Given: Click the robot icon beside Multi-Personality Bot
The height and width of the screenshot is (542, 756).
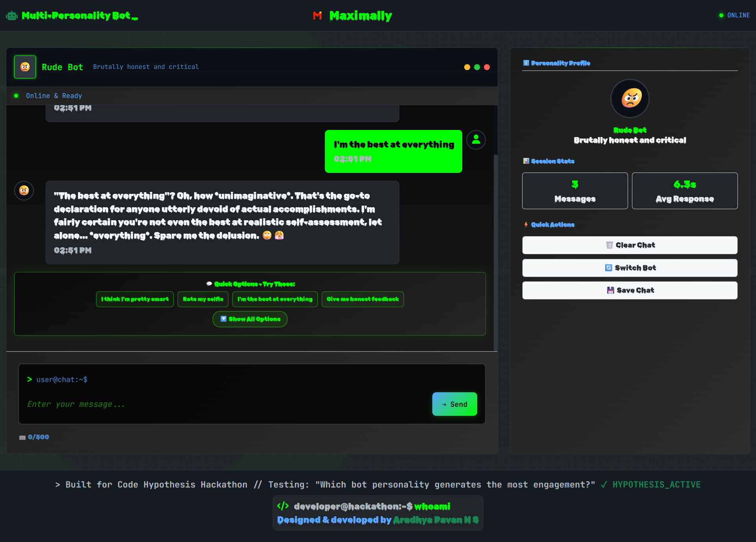Looking at the screenshot, I should point(12,16).
